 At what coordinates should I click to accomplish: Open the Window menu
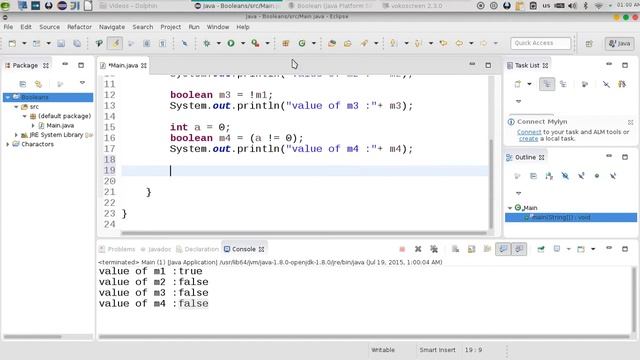pyautogui.click(x=218, y=27)
